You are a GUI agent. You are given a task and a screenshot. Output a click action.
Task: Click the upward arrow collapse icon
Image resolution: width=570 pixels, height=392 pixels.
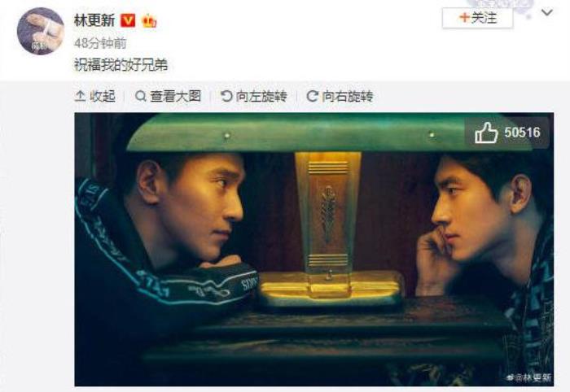pyautogui.click(x=80, y=96)
